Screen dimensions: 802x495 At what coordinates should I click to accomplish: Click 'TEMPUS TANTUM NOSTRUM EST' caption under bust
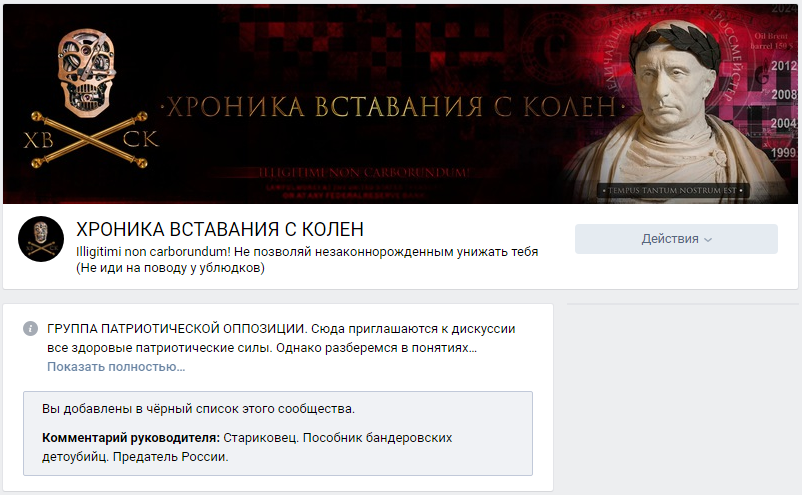click(x=672, y=190)
